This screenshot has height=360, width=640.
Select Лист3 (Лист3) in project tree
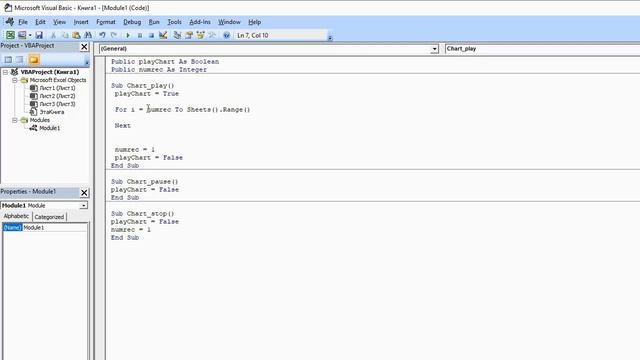click(57, 104)
